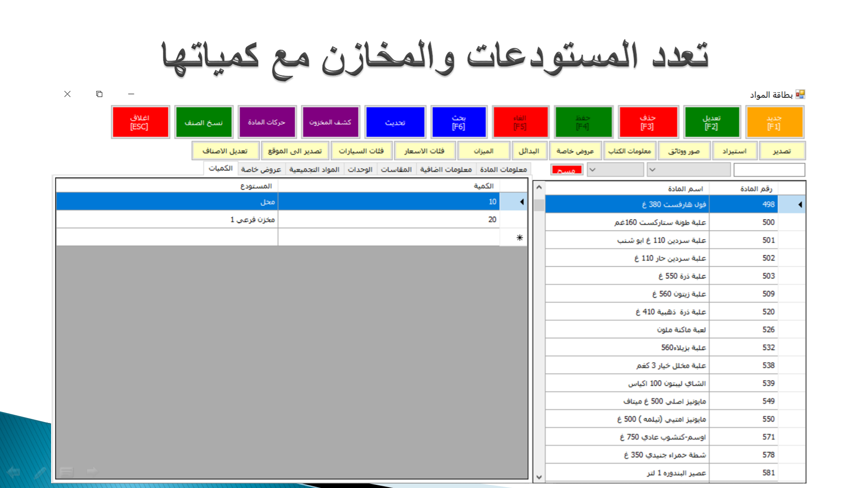Open the wider filter combo box
This screenshot has height=488, width=868.
point(689,170)
